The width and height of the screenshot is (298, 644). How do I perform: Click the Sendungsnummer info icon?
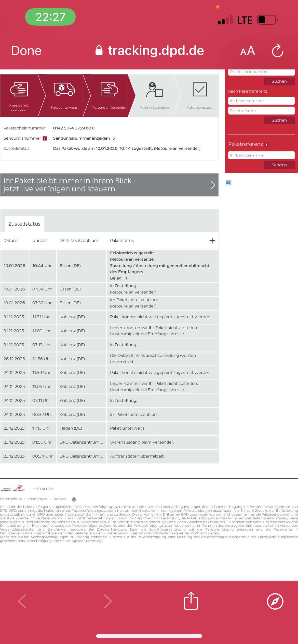click(45, 138)
